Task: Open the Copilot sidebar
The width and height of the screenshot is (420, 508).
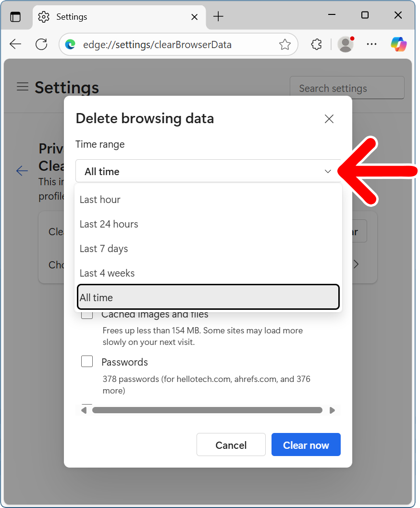Action: click(x=398, y=45)
